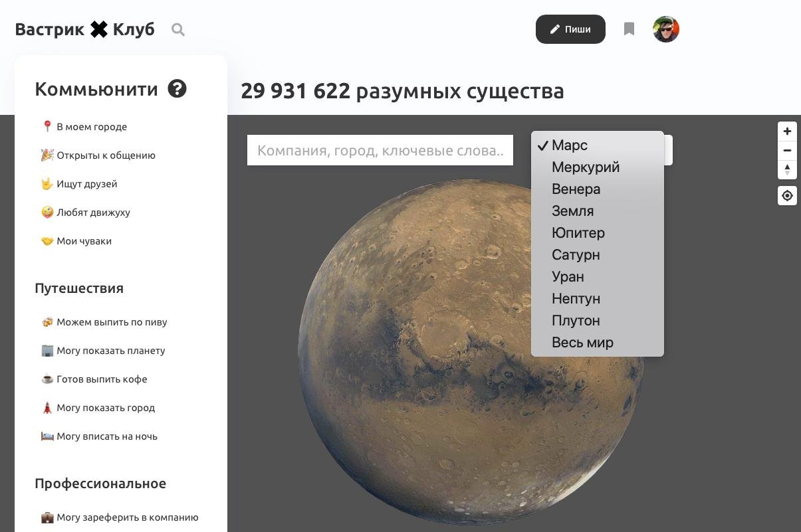
Task: Click the search magnifier icon in header
Action: point(177,30)
